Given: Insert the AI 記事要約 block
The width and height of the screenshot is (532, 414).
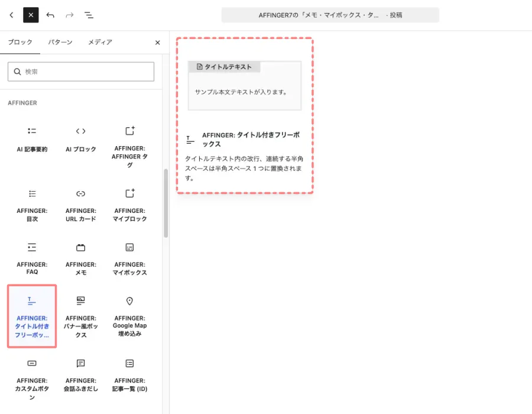Looking at the screenshot, I should (32, 141).
